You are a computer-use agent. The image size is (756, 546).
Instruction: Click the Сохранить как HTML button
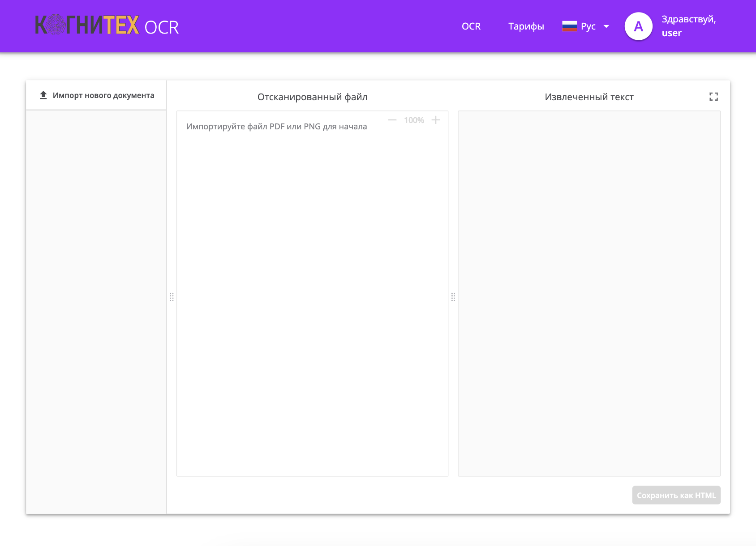coord(676,495)
